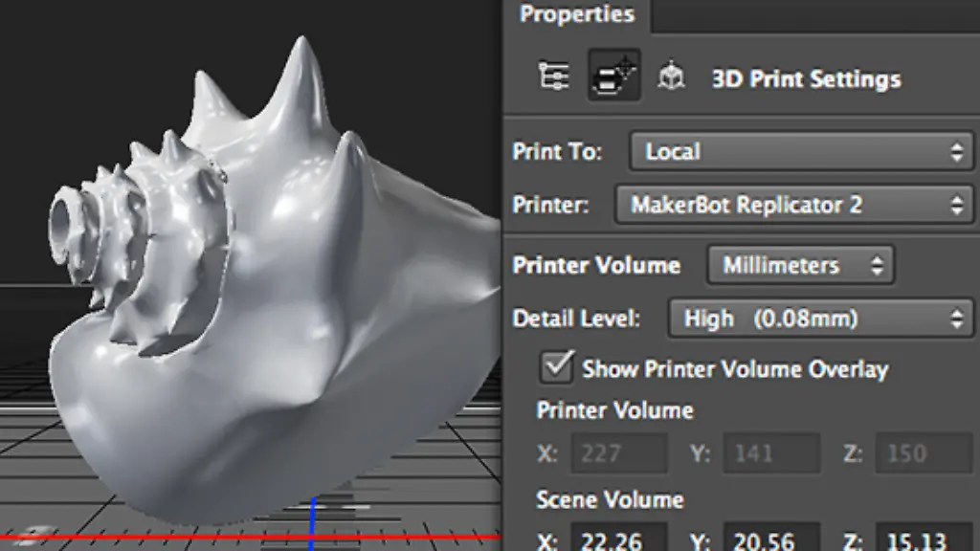Open the Print To dropdown showing Local
The height and width of the screenshot is (551, 980).
[802, 149]
